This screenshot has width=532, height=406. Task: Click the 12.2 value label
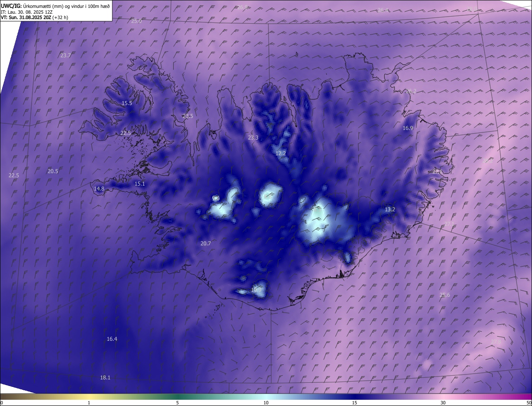(x=281, y=153)
